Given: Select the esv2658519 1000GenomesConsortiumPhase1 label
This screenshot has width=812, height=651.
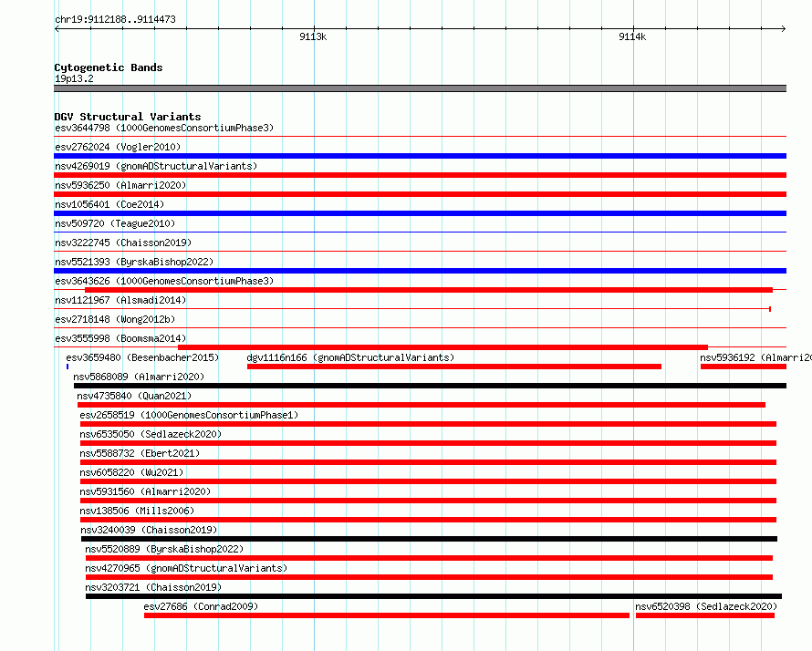Looking at the screenshot, I should [189, 415].
